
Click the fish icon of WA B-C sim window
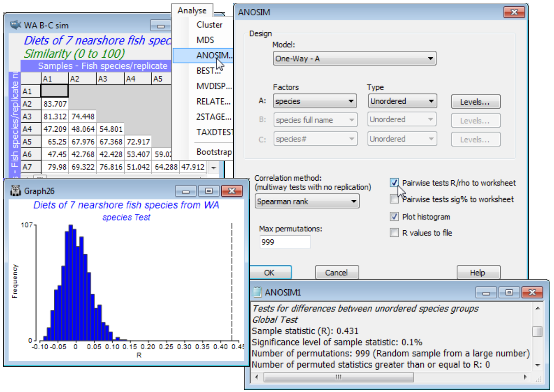[15, 25]
